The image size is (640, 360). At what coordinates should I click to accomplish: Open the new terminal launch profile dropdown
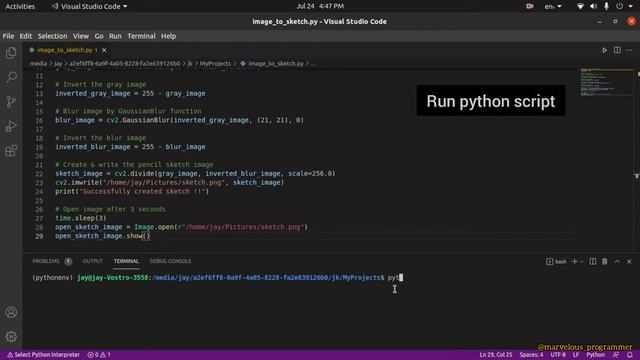pos(582,261)
